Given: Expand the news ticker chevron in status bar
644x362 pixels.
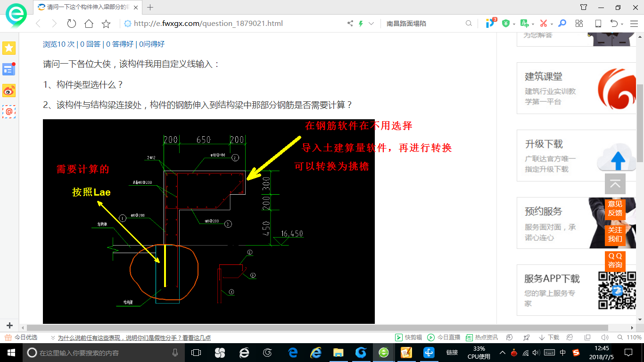Looking at the screenshot, I should [x=52, y=337].
